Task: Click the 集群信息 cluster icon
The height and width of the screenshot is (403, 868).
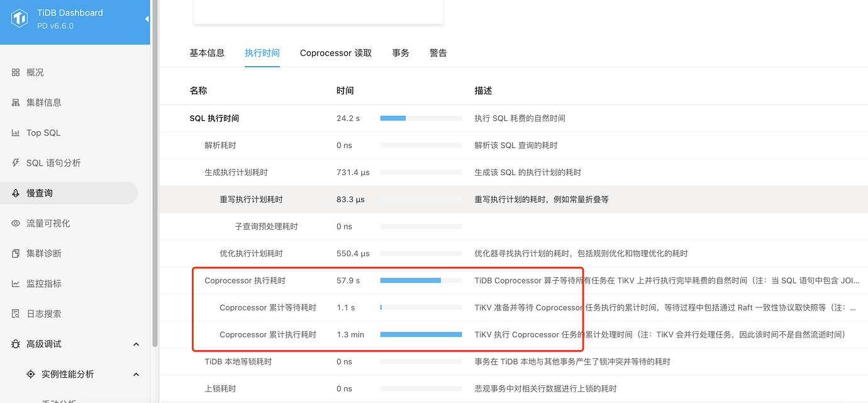Action: click(x=16, y=103)
